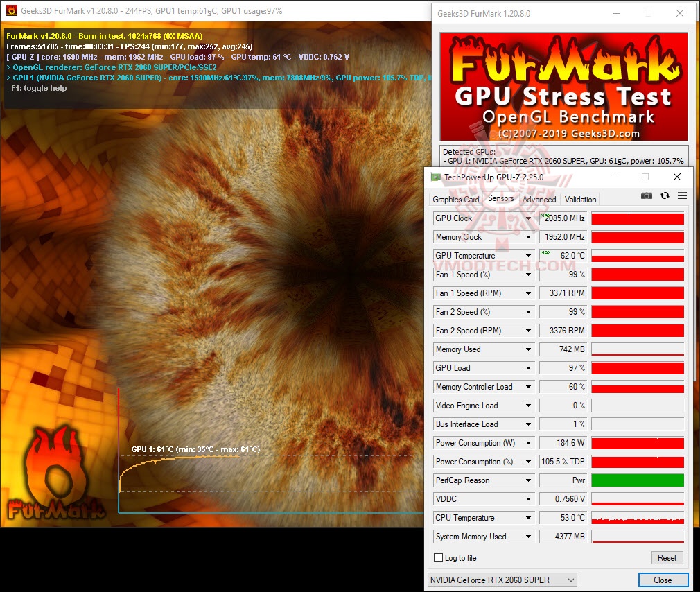The width and height of the screenshot is (700, 592).
Task: Open the Memory Controller Load dropdown
Action: pos(528,387)
